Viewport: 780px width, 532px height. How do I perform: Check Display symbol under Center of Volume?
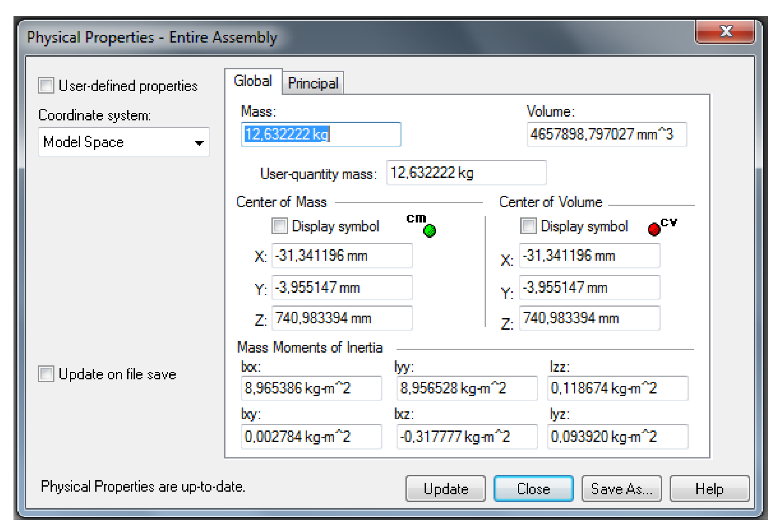point(528,226)
